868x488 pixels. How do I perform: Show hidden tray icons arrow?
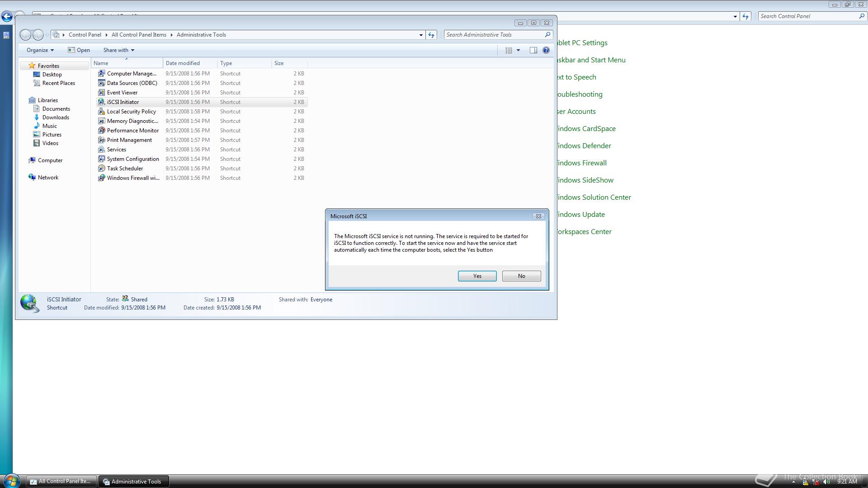[793, 482]
